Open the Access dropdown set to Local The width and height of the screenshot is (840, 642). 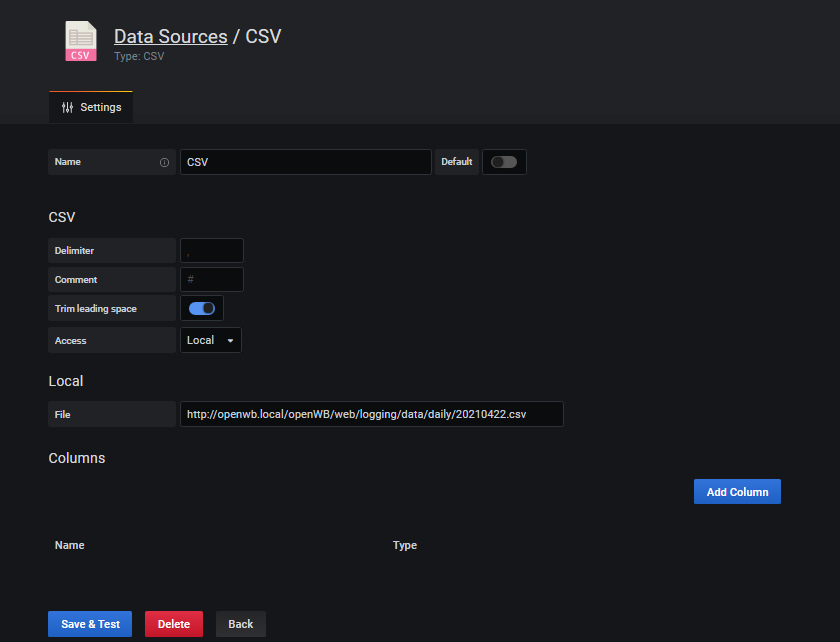[210, 340]
